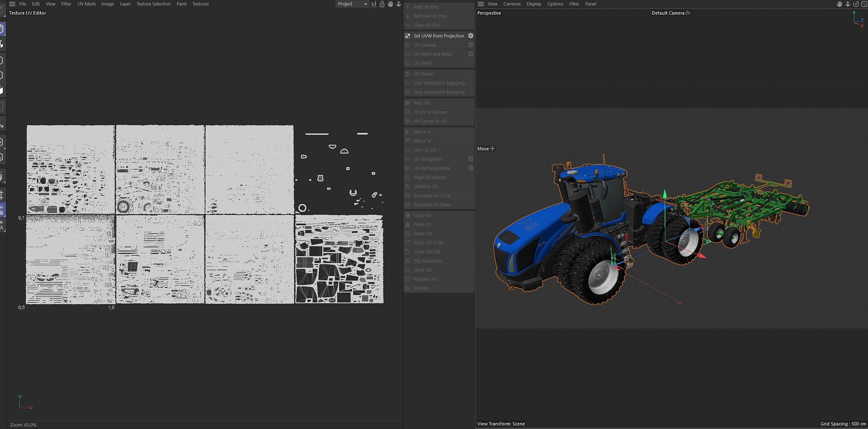Image resolution: width=868 pixels, height=429 pixels.
Task: Open settings gear for UV Unwrap
Action: [470, 45]
